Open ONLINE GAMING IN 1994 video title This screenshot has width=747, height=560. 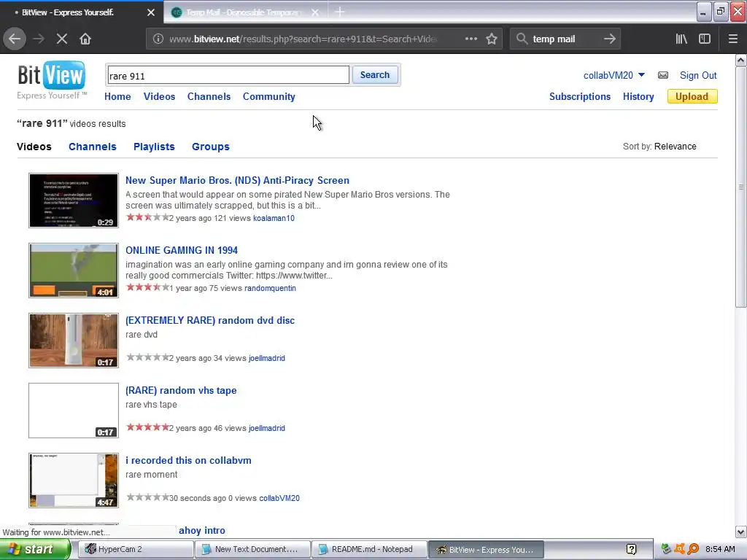182,251
